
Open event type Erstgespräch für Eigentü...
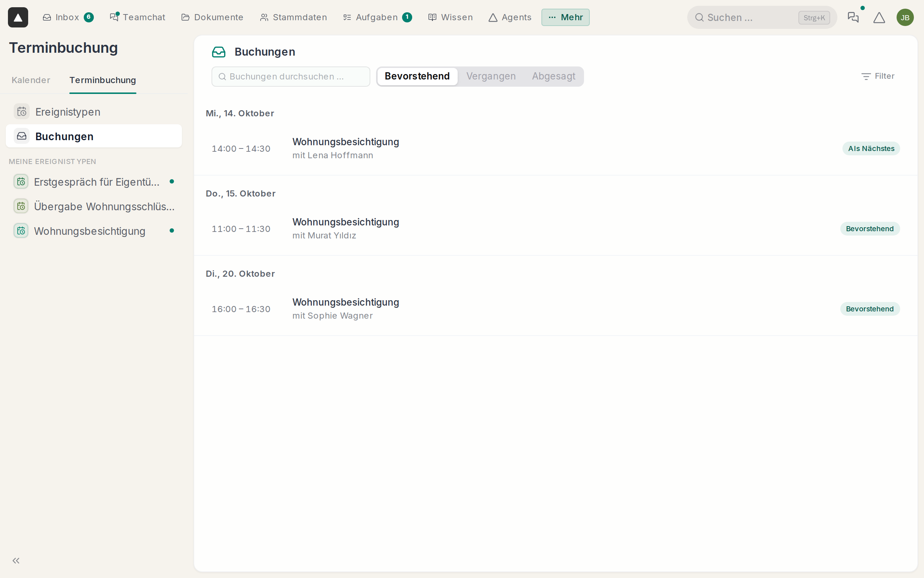point(94,182)
